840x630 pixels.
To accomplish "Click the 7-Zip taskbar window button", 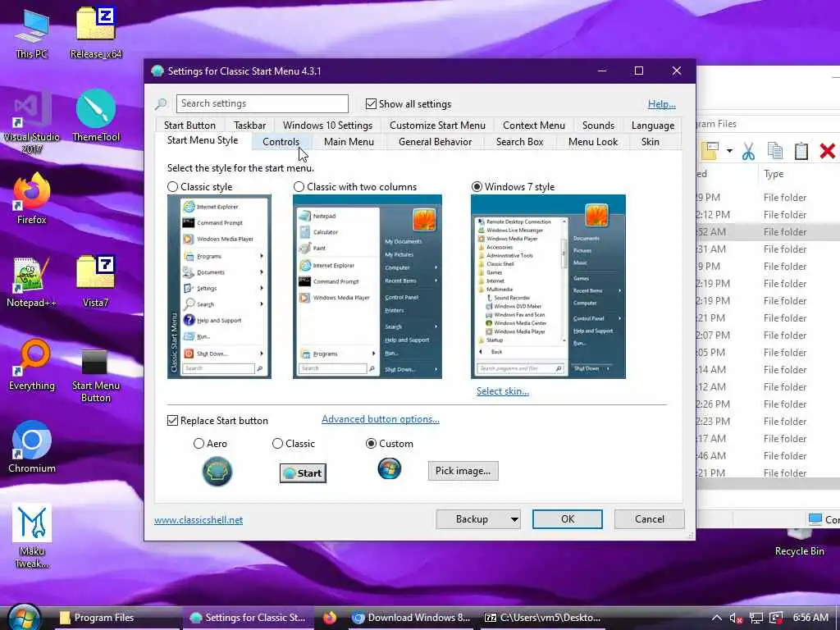I will coord(542,618).
